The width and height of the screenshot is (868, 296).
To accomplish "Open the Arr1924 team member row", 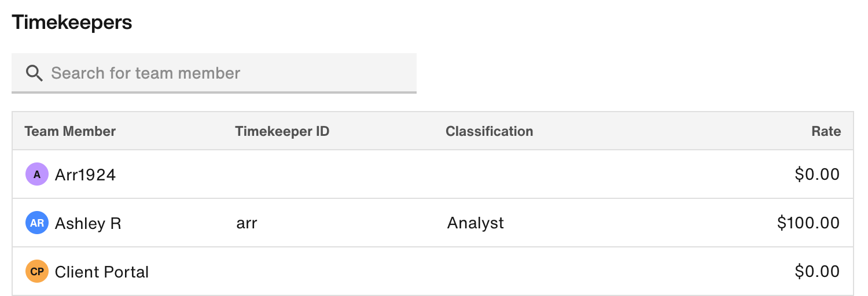I will tap(433, 174).
